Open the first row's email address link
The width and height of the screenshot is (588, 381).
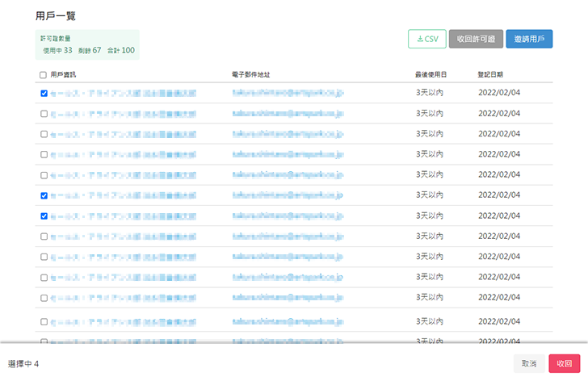click(x=288, y=94)
